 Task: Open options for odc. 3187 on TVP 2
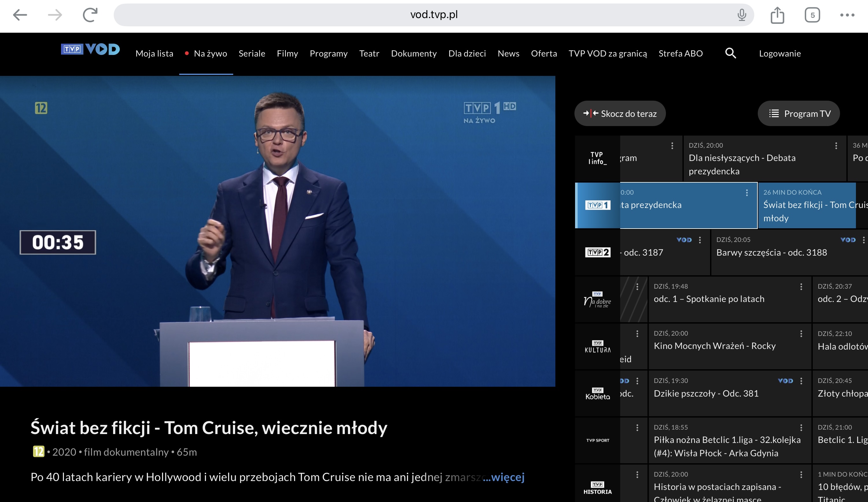700,240
